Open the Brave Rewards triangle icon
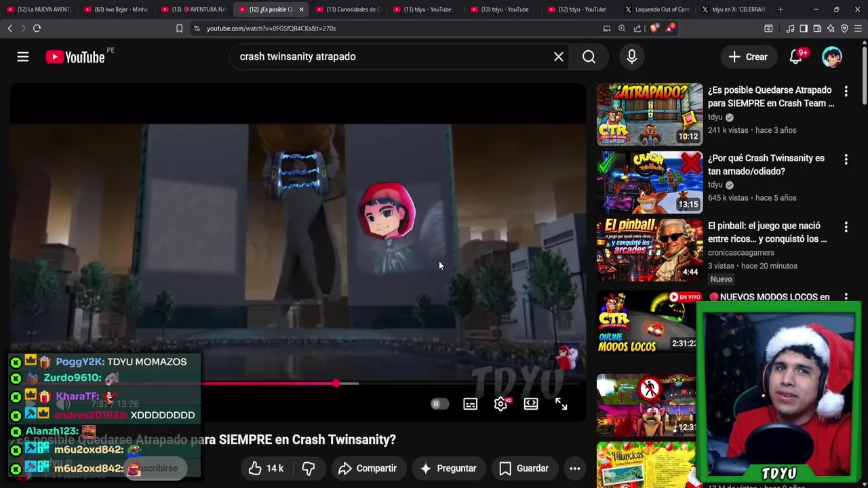 (670, 28)
